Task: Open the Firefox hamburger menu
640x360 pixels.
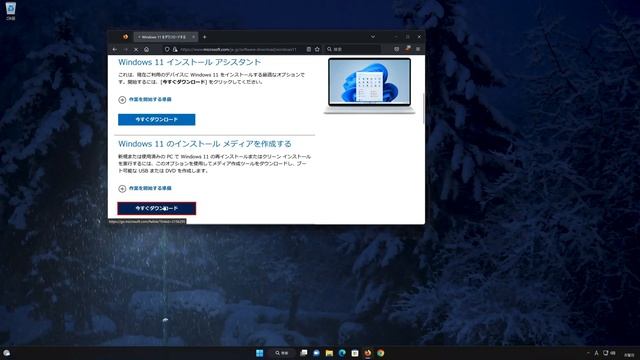Action: click(x=418, y=49)
